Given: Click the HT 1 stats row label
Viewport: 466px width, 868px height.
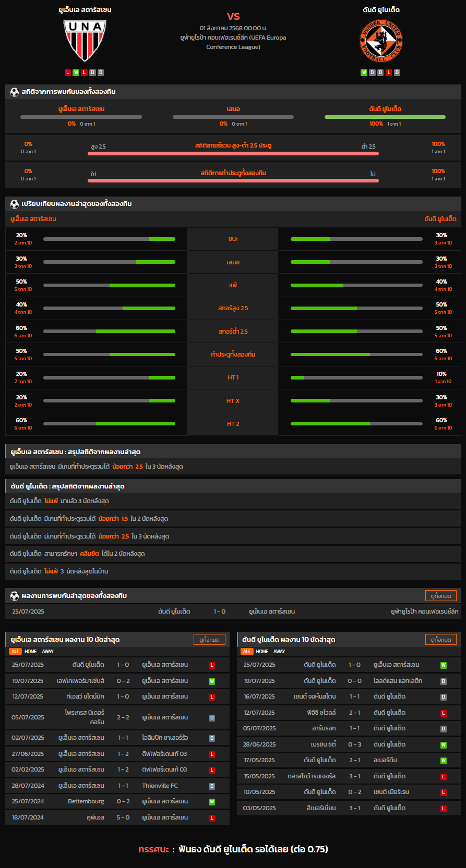Looking at the screenshot, I should 233,377.
